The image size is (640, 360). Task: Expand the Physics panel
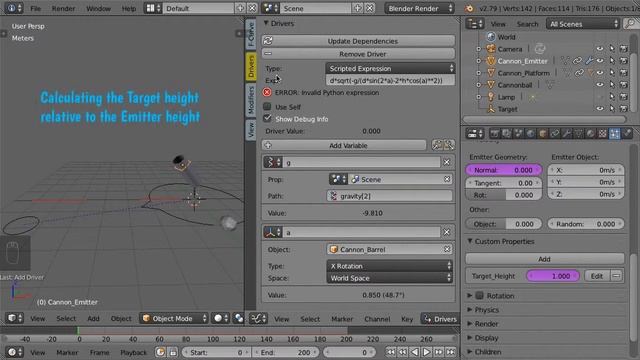click(470, 310)
